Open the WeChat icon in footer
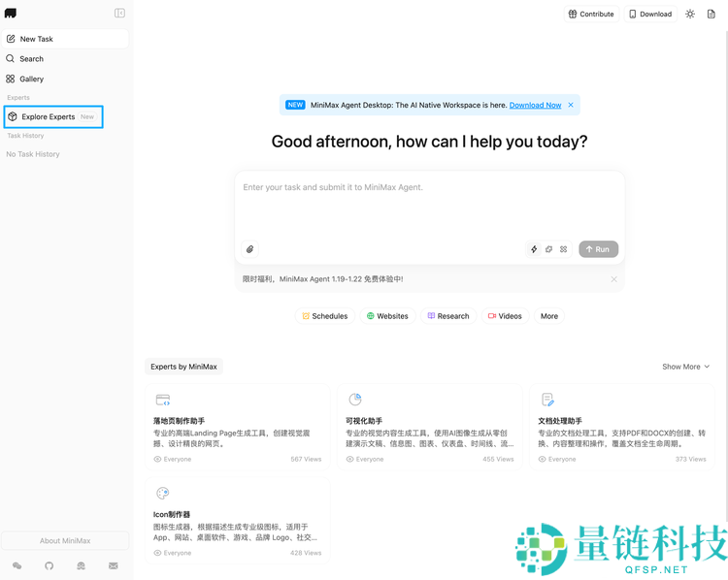This screenshot has width=728, height=580. [x=17, y=565]
